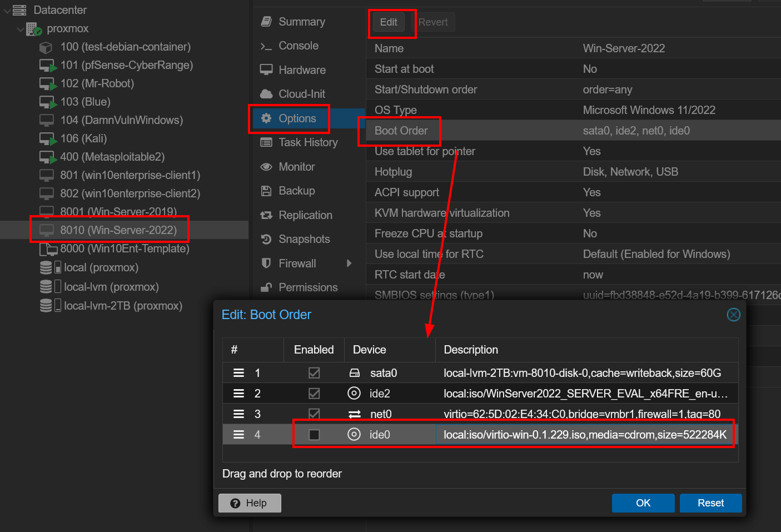The height and width of the screenshot is (532, 781).
Task: Click the Cloud-Init cloud icon
Action: click(266, 94)
